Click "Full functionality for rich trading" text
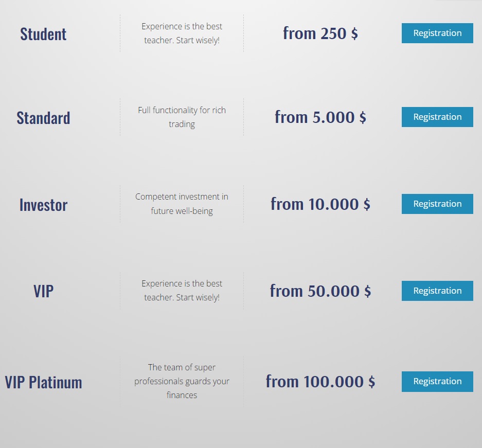Screen dimensions: 482x448 (182, 117)
